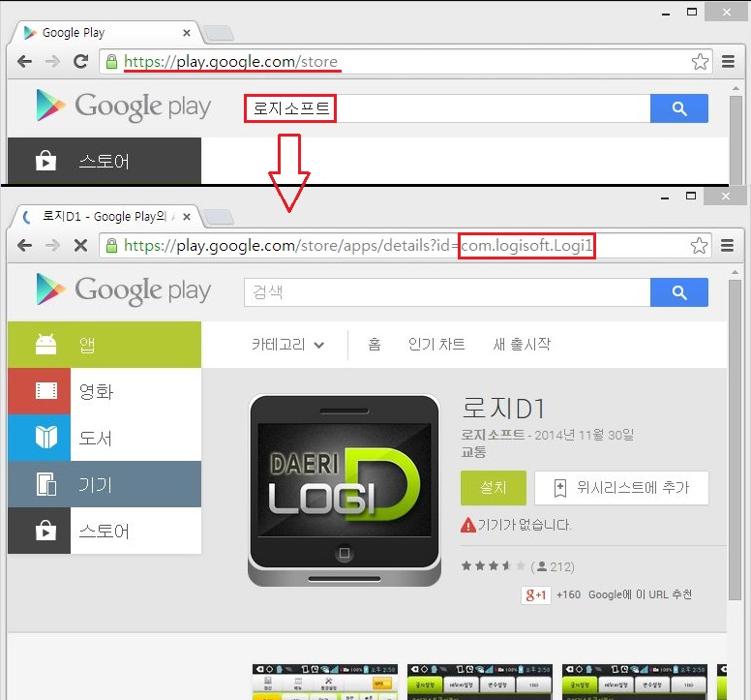The width and height of the screenshot is (751, 700).
Task: Minimize the top browser window
Action: [x=665, y=14]
